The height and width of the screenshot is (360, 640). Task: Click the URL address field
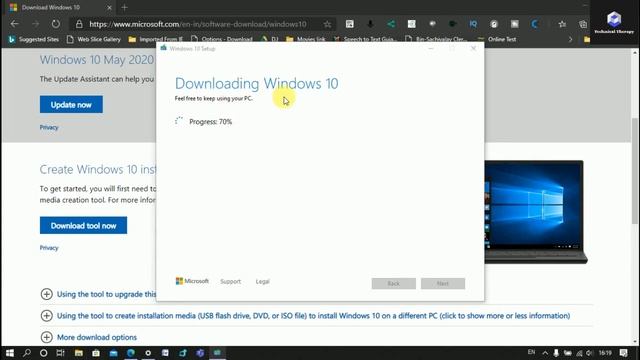[x=198, y=24]
